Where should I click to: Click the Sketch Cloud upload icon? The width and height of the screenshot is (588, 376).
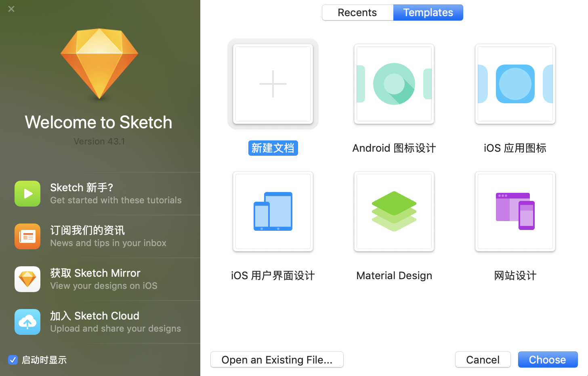pos(27,322)
